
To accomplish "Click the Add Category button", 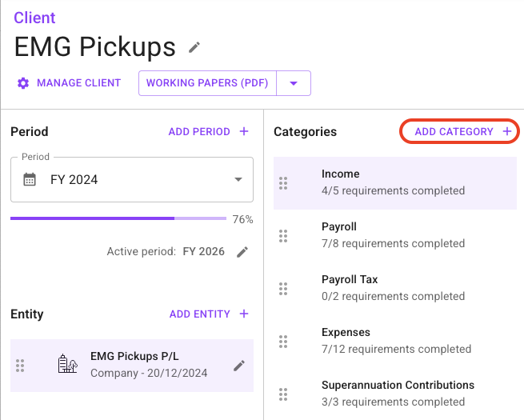I will click(459, 131).
